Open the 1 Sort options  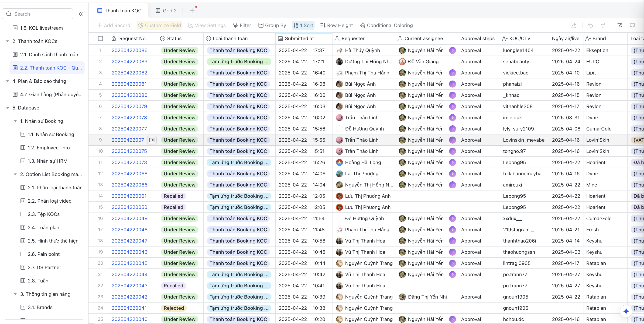(x=303, y=25)
